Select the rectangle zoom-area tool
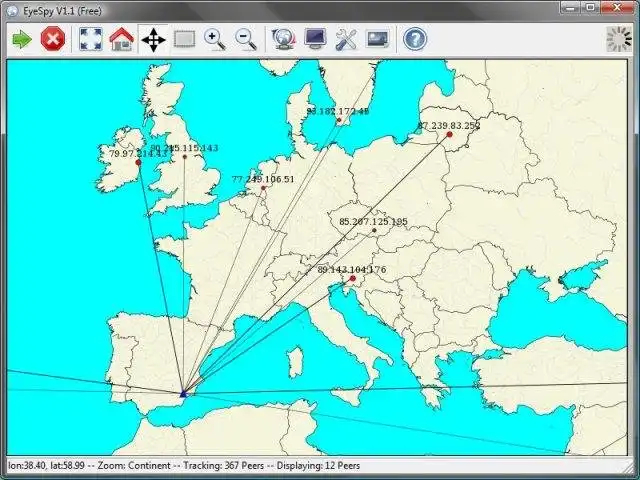Viewport: 640px width, 480px height. pyautogui.click(x=184, y=40)
